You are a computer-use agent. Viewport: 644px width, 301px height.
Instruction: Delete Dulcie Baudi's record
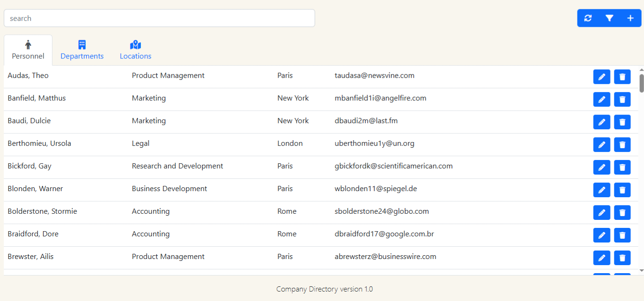(622, 122)
